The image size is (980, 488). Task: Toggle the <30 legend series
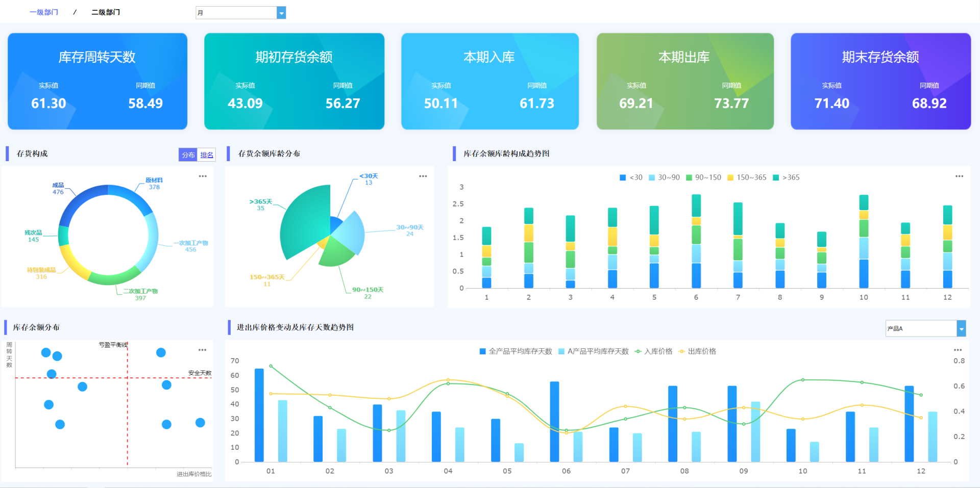point(631,177)
